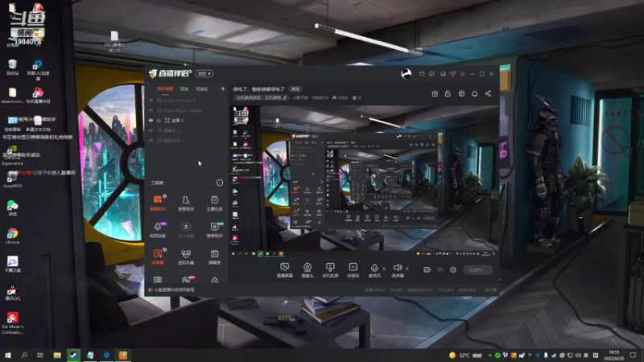Click the start streaming button at bottom right
Screen dimensions: 644x362
[x=478, y=269]
